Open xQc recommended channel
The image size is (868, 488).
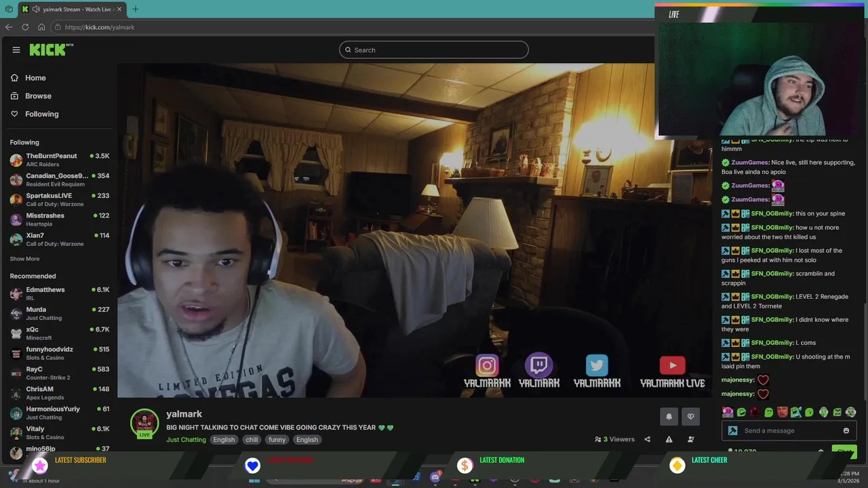pyautogui.click(x=59, y=333)
